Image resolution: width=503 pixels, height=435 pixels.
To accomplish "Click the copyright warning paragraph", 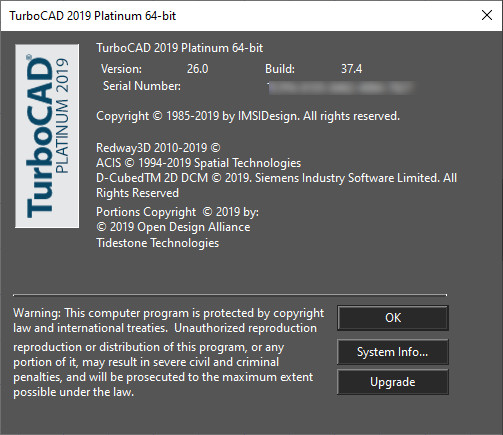I will click(168, 352).
